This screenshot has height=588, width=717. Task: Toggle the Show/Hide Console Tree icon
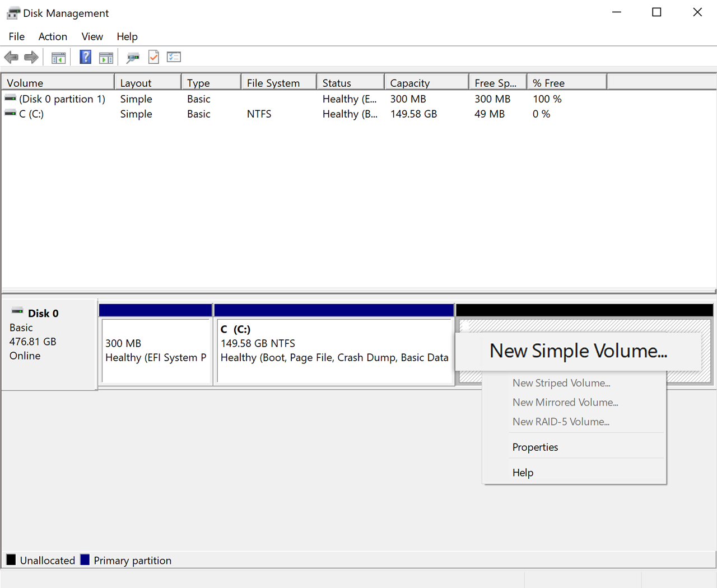[58, 57]
